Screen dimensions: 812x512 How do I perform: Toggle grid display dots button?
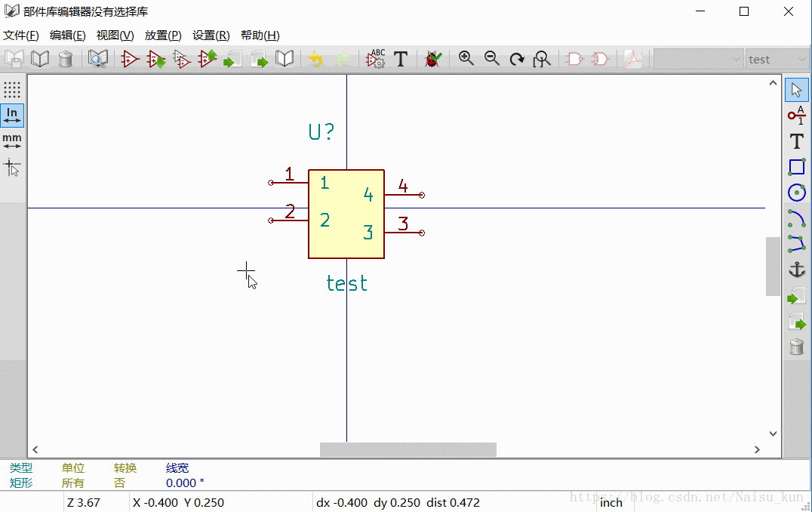[x=12, y=90]
